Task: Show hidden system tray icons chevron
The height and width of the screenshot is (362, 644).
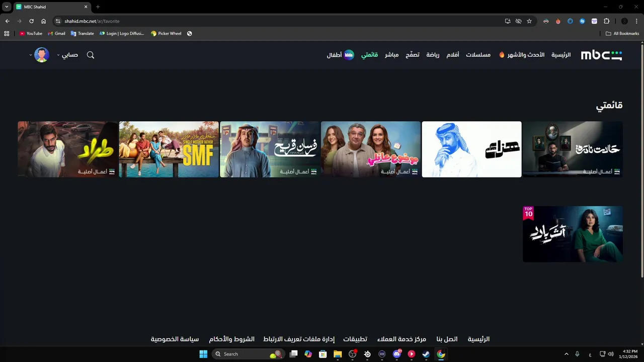Action: pyautogui.click(x=566, y=354)
